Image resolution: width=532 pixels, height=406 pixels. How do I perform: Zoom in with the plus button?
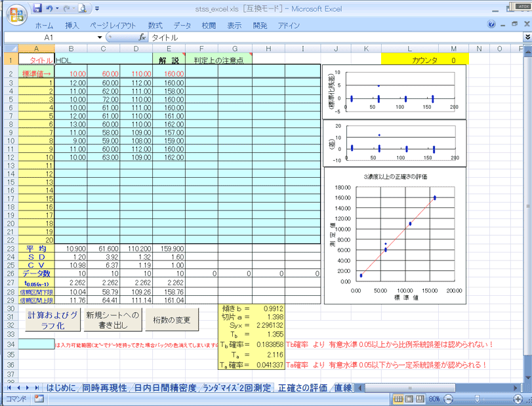[x=518, y=399]
